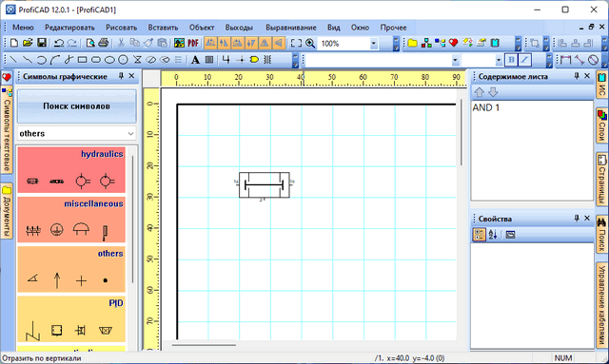Image resolution: width=609 pixels, height=364 pixels.
Task: Toggle italic text formatting
Action: click(x=524, y=60)
